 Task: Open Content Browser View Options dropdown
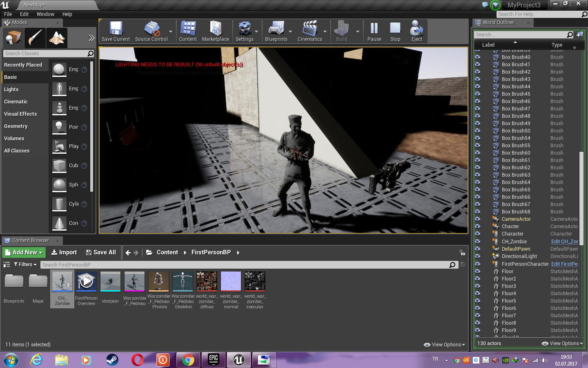coord(444,345)
